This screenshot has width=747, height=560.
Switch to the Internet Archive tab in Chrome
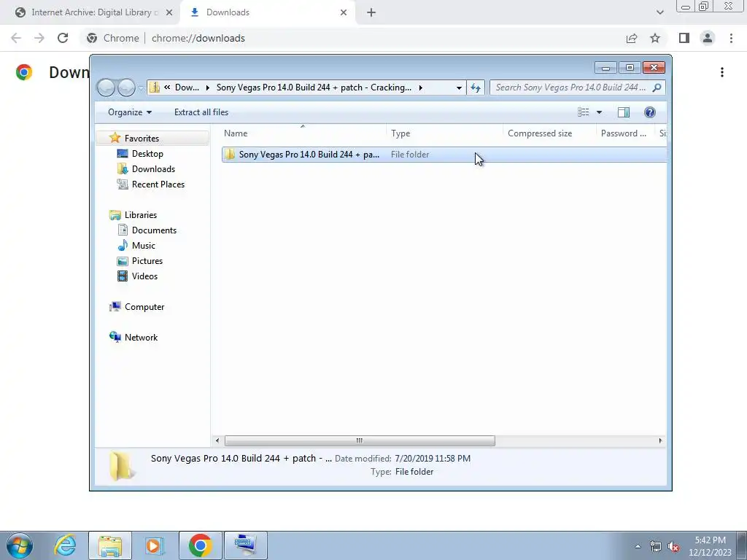[x=90, y=12]
